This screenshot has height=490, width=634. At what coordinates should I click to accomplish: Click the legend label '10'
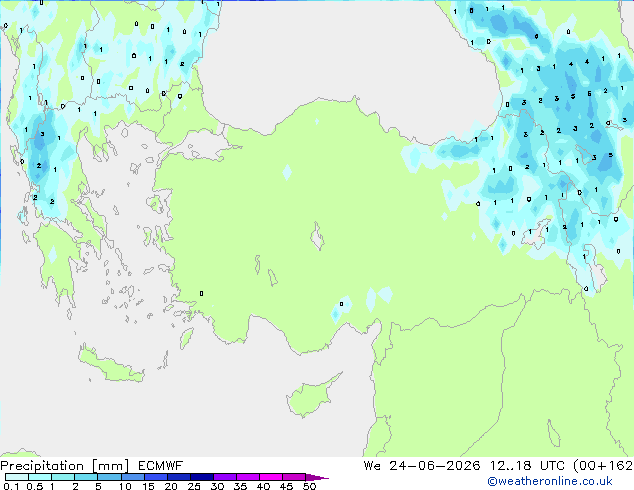125,486
